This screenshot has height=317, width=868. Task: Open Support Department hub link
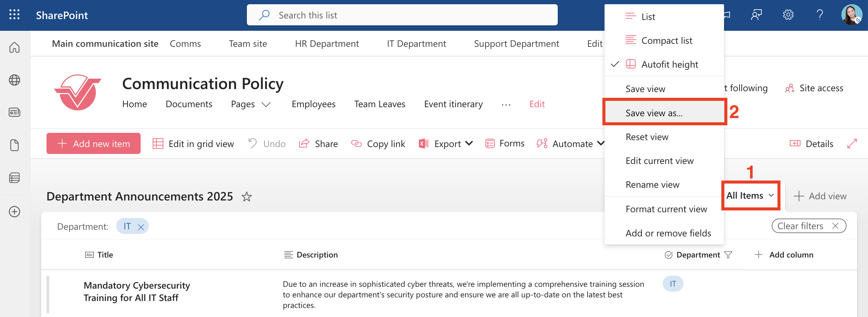(x=516, y=44)
